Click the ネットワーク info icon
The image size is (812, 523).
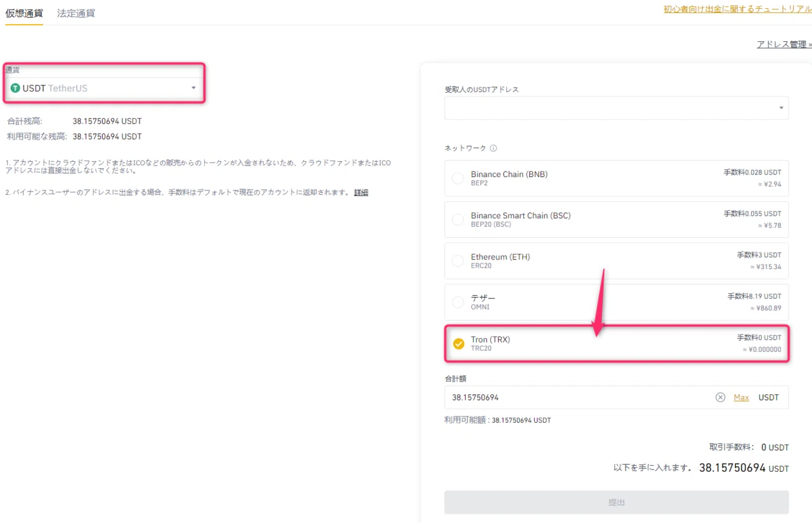[x=493, y=149]
